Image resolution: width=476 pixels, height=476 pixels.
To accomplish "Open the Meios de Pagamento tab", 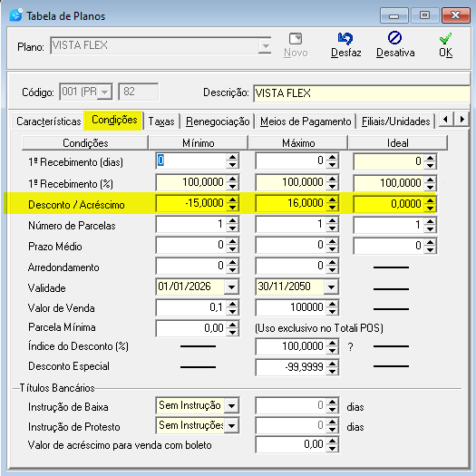I will click(x=306, y=121).
